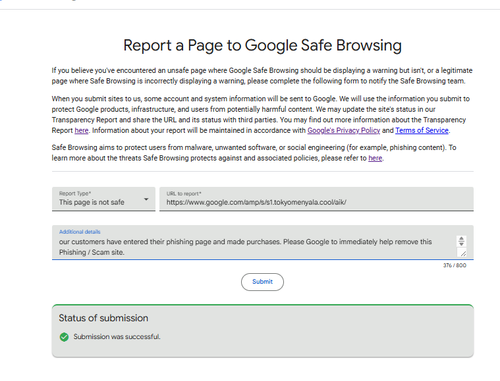
Task: Click the 'Report a Page to Google Safe Browsing' title
Action: click(x=262, y=45)
